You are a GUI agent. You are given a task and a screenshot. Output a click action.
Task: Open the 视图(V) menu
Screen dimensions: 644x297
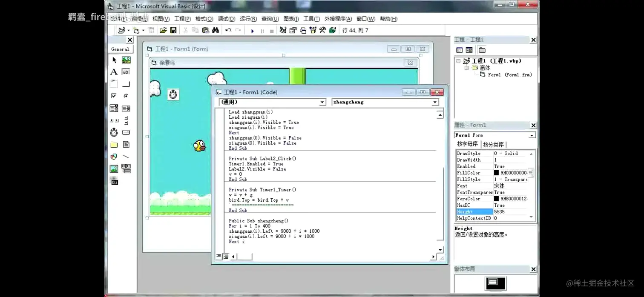161,19
